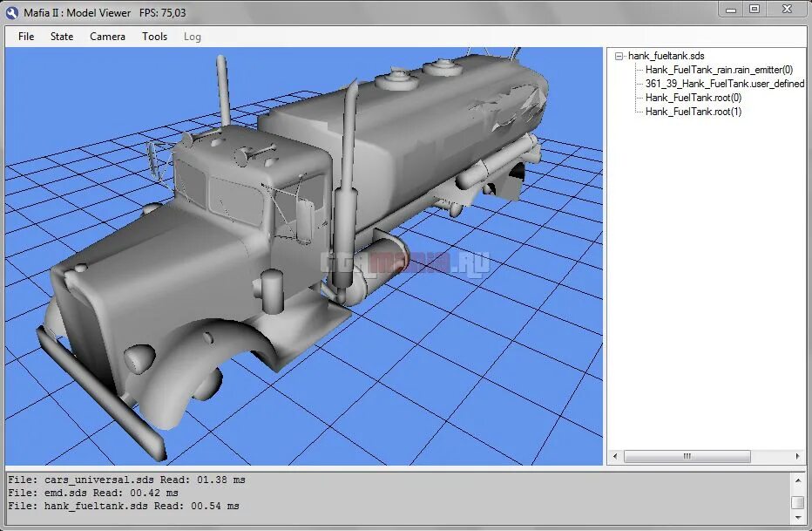Click the tree panel horizontal scrollbar thumb

point(687,456)
